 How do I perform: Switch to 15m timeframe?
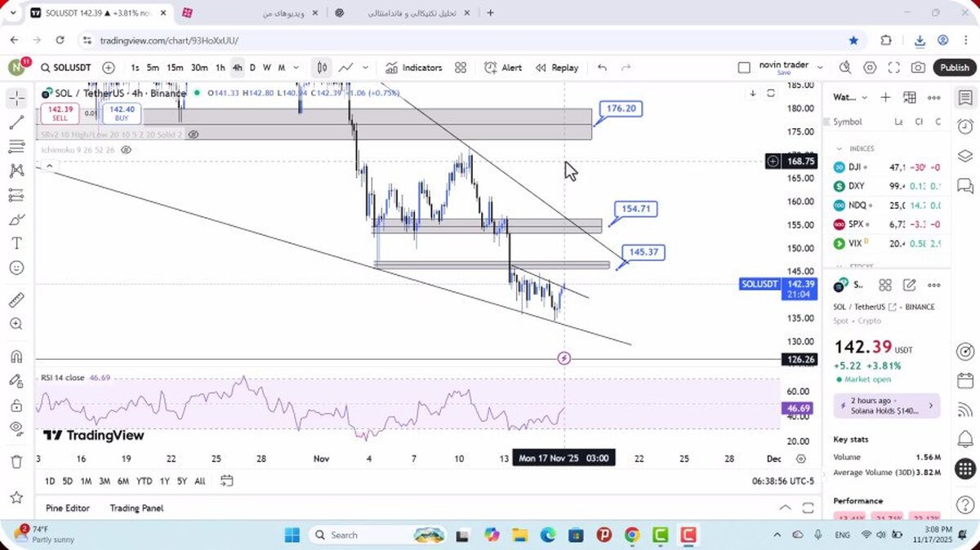tap(175, 68)
